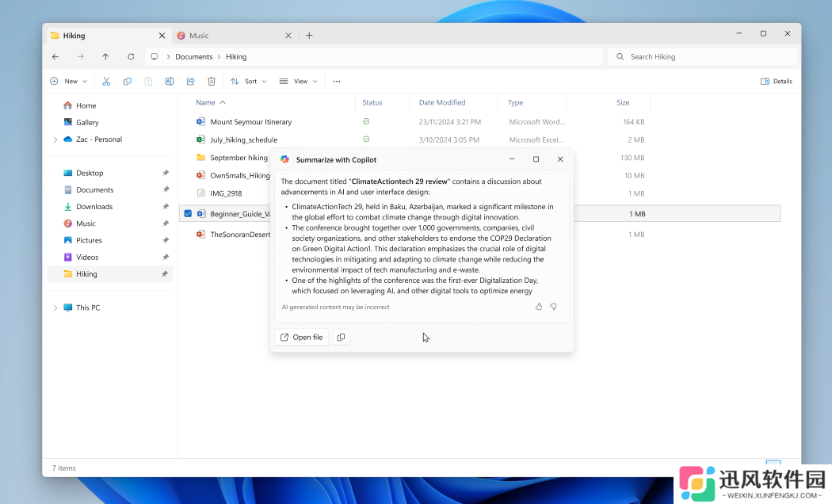Click the Share icon in the toolbar

tap(190, 81)
